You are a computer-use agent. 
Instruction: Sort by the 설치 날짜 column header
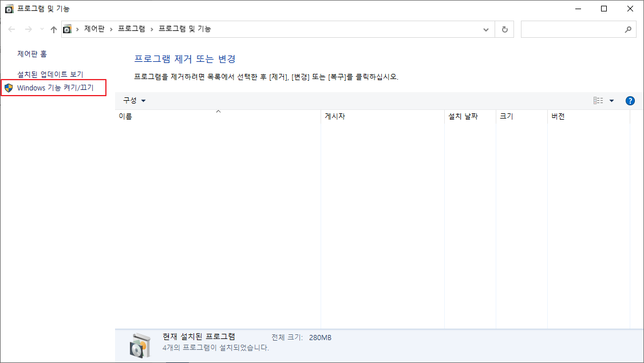[470, 116]
